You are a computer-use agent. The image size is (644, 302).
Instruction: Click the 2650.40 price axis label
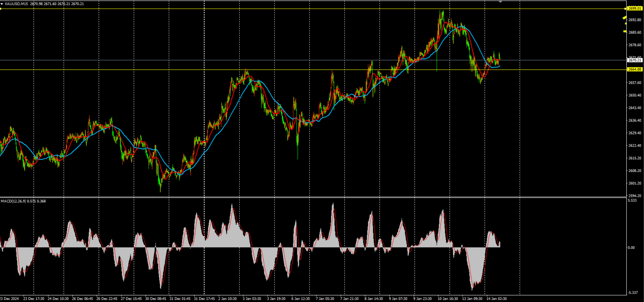tap(635, 95)
